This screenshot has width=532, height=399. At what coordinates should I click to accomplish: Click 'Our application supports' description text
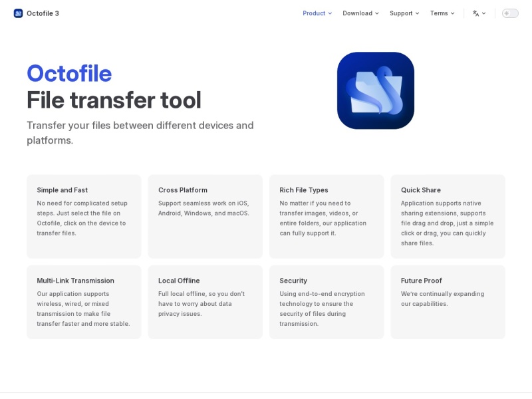tap(83, 309)
